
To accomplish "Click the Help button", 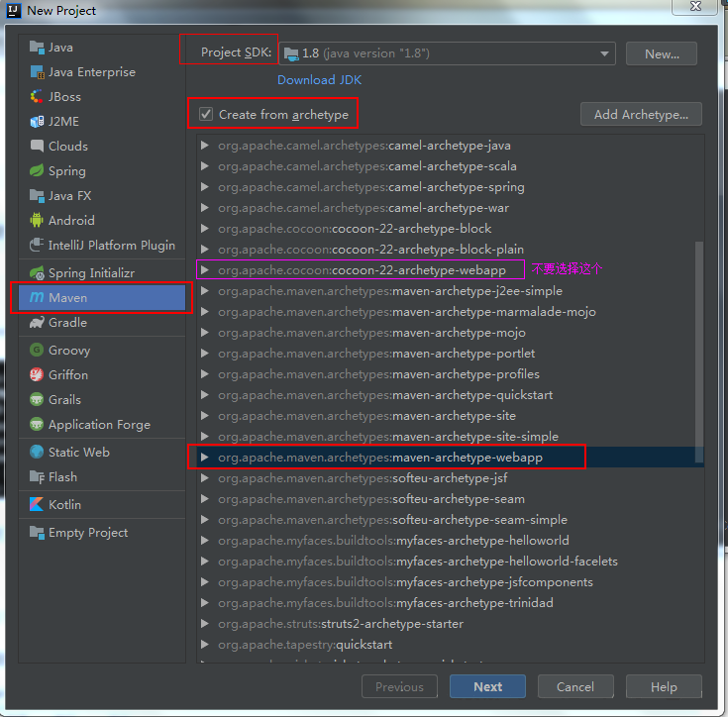I will point(664,686).
